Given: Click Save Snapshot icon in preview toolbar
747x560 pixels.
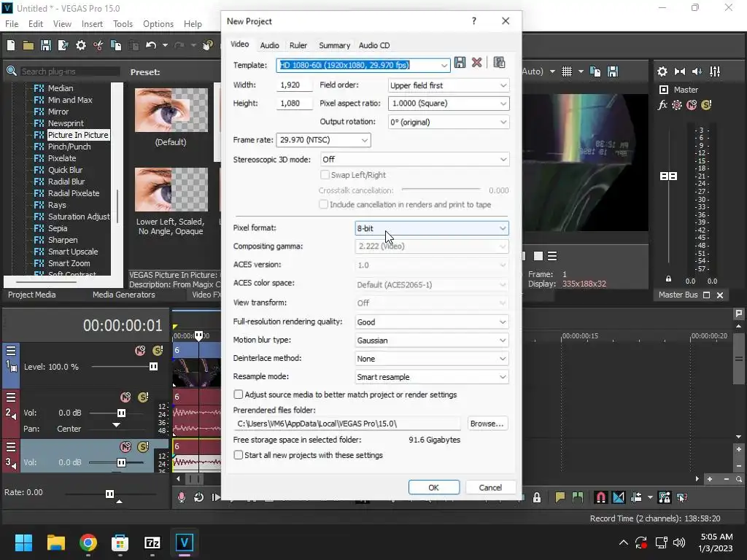Looking at the screenshot, I should tap(613, 71).
